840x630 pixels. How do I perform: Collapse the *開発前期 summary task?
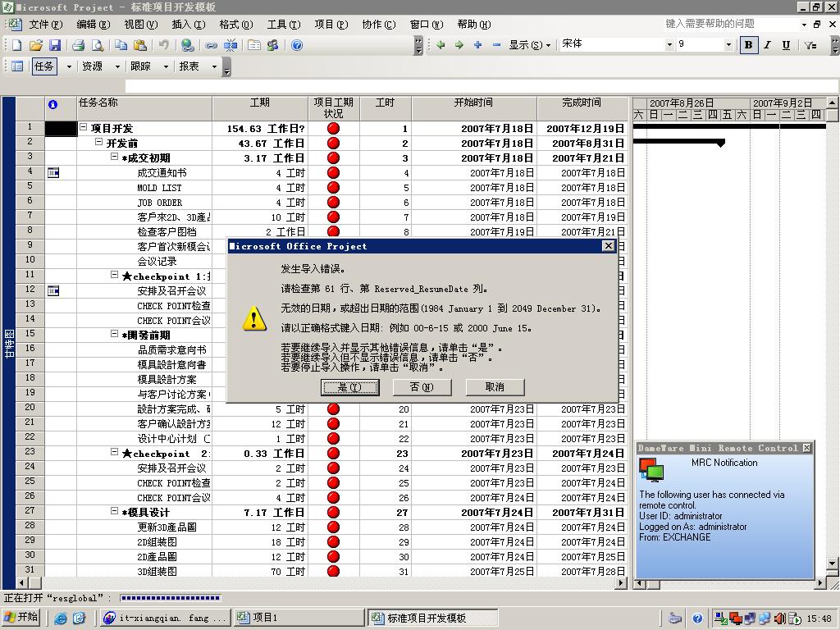114,333
